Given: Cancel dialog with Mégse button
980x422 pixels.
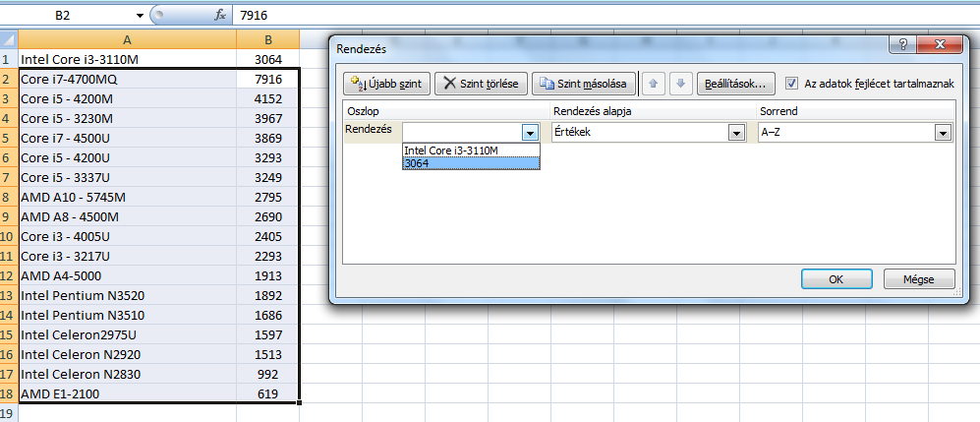Looking at the screenshot, I should [x=919, y=279].
